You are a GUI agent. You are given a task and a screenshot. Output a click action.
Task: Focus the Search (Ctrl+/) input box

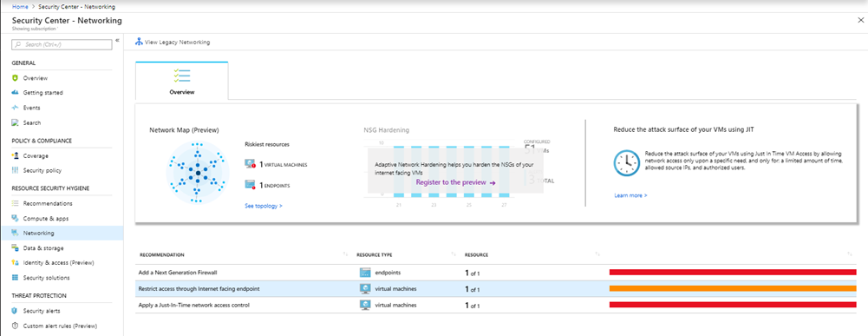pos(62,43)
